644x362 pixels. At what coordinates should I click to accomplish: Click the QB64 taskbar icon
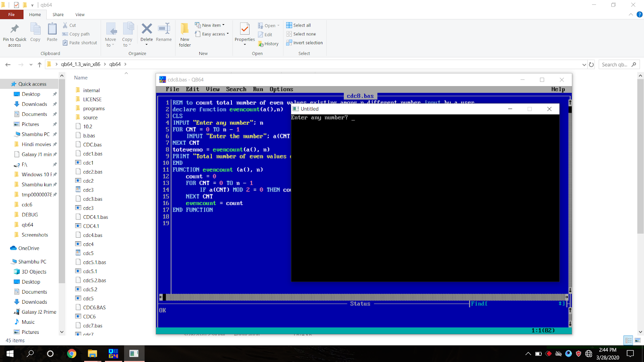click(x=113, y=354)
